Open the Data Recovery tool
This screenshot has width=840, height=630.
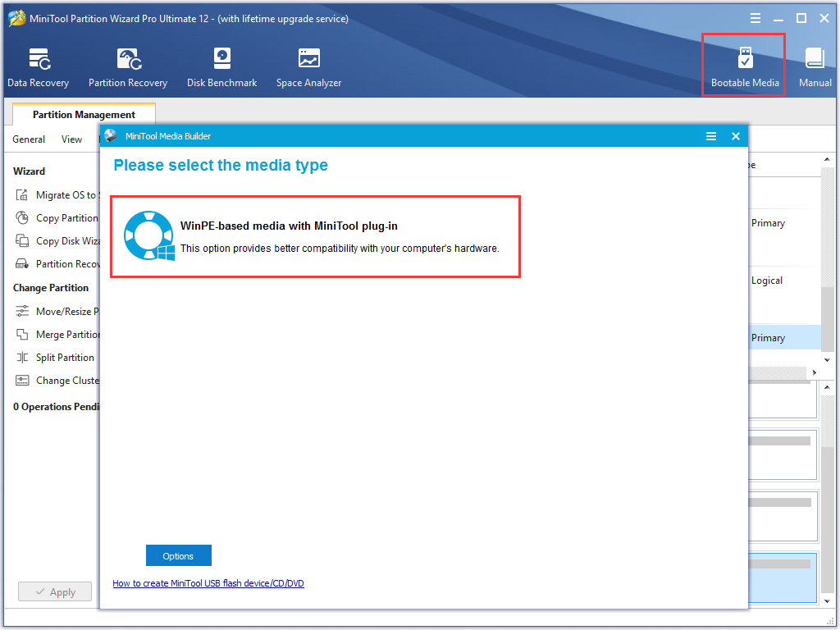tap(38, 67)
